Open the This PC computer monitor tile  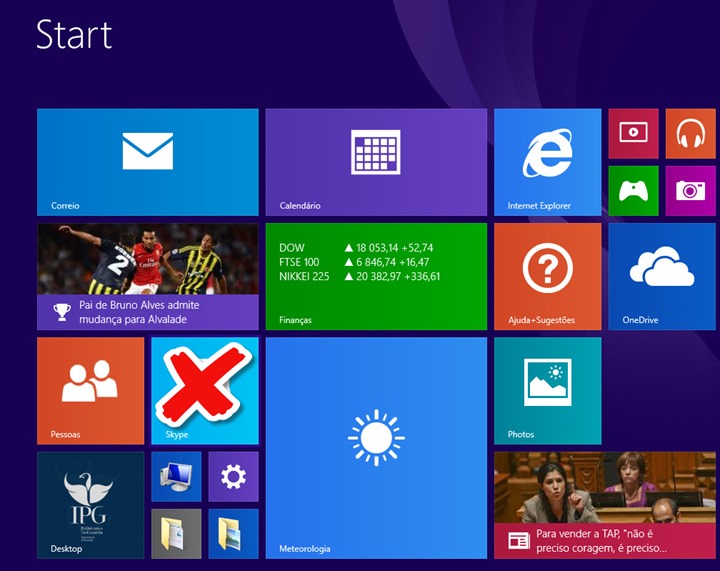click(x=176, y=476)
